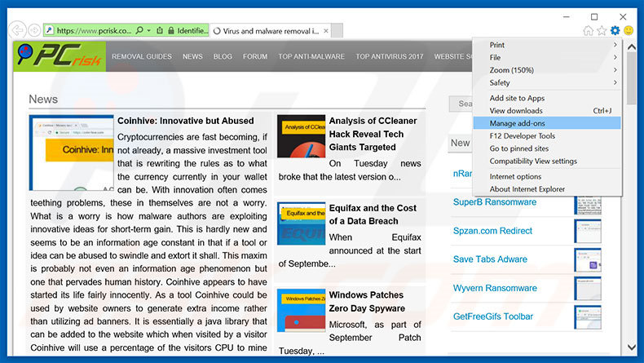Click the CCleaner article thumbnail

click(301, 136)
